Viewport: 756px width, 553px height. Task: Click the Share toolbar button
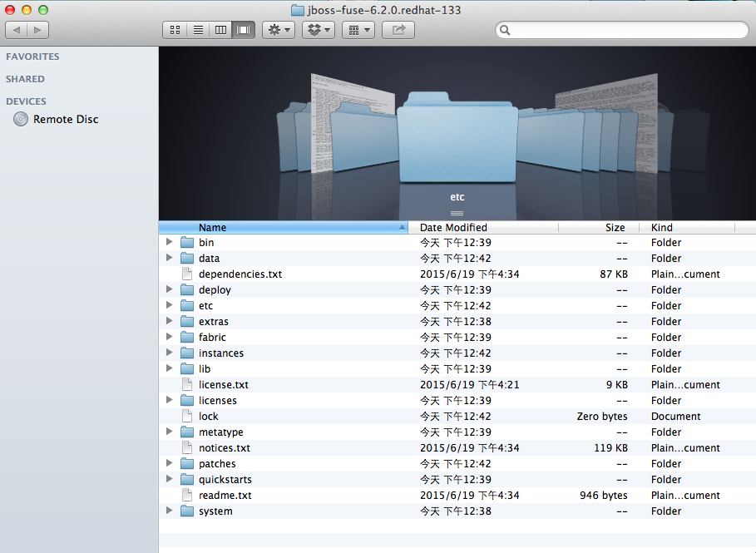coord(398,30)
